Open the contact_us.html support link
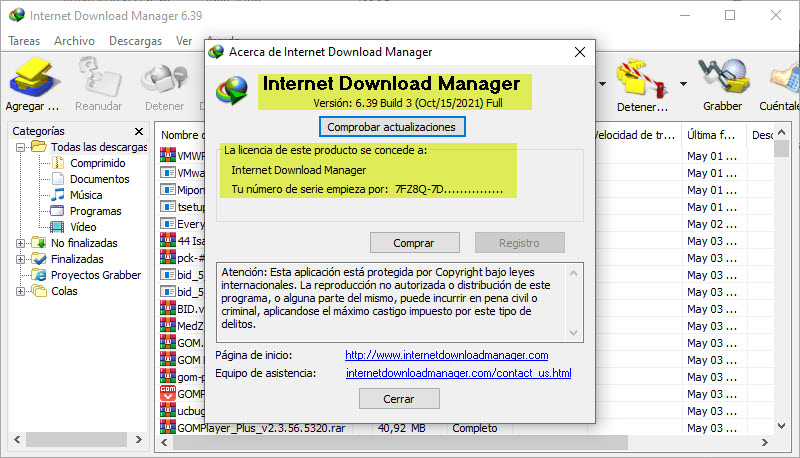800x458 pixels. pos(459,373)
